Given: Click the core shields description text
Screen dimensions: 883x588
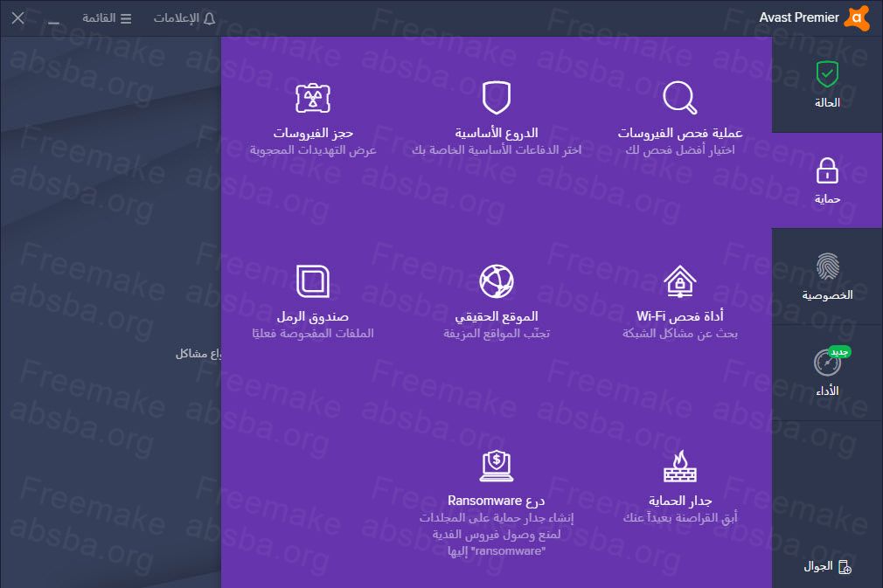Looking at the screenshot, I should (496, 149).
